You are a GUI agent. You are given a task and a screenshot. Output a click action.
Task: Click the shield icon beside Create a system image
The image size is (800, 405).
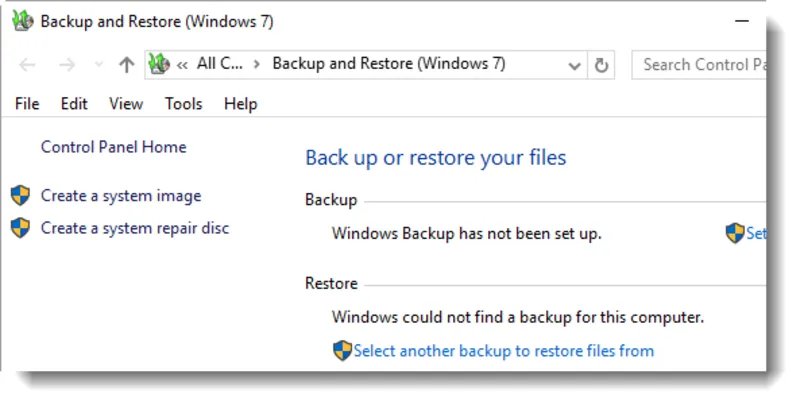(x=20, y=195)
